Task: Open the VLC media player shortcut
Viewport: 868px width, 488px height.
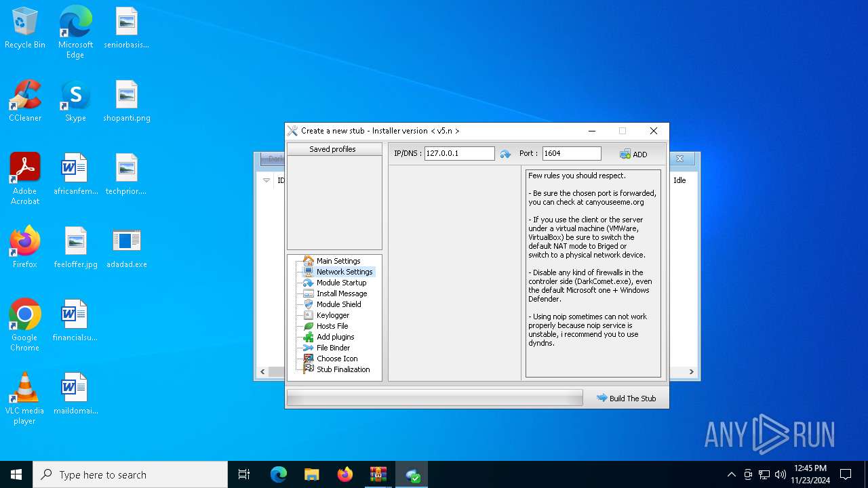Action: click(x=25, y=398)
